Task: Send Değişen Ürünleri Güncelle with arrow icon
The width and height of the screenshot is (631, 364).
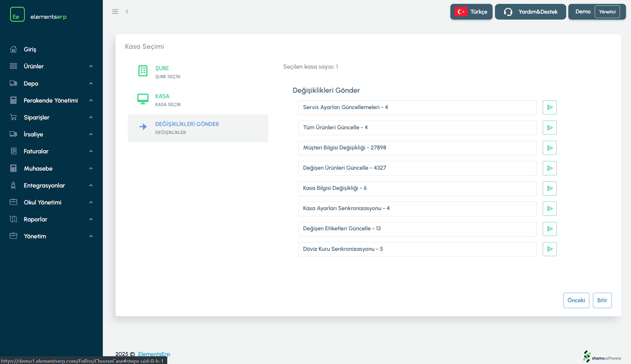Action: tap(549, 168)
